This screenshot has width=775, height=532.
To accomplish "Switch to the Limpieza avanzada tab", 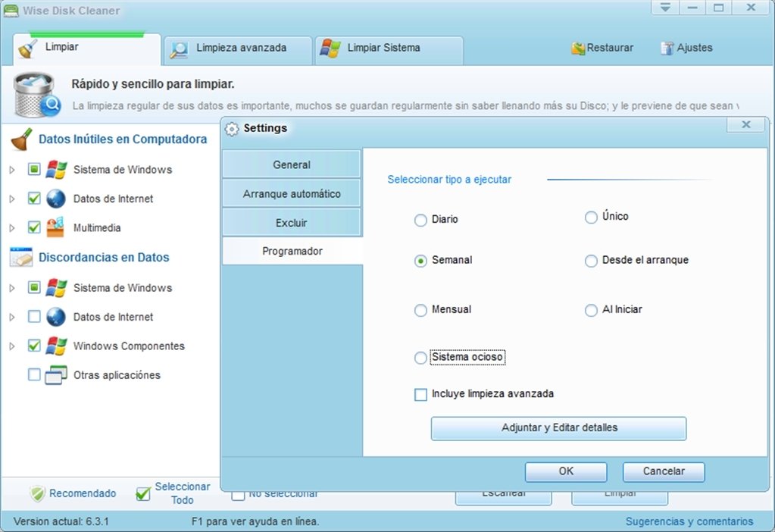I will (238, 50).
